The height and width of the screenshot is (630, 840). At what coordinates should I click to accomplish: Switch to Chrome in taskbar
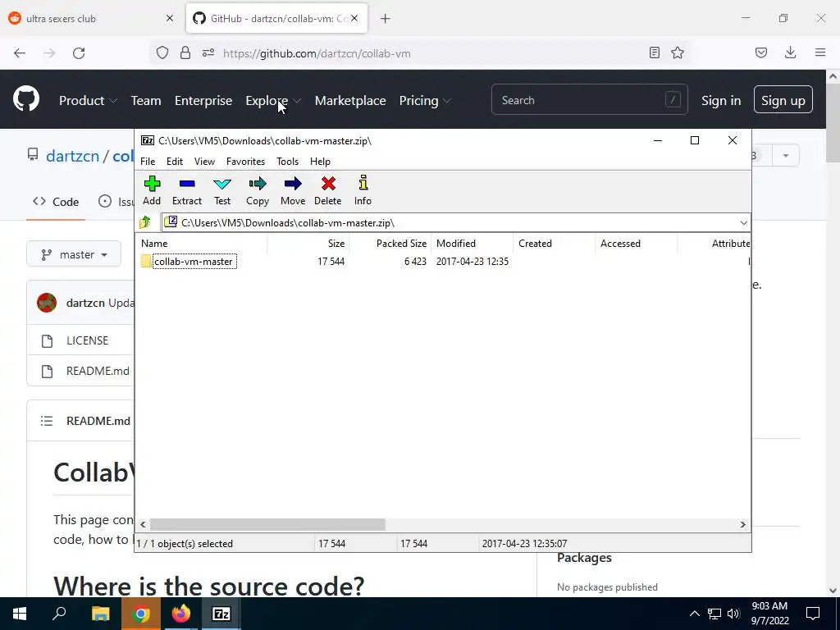(141, 614)
